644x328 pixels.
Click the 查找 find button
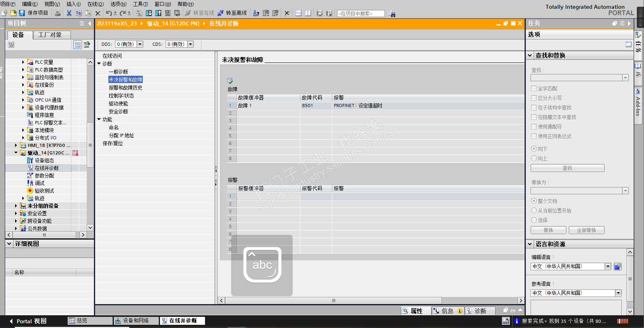click(x=568, y=168)
